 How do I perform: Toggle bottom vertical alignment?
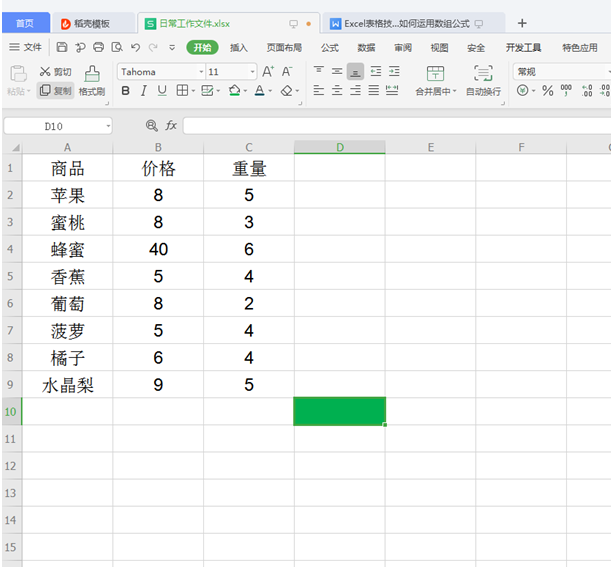pos(355,72)
